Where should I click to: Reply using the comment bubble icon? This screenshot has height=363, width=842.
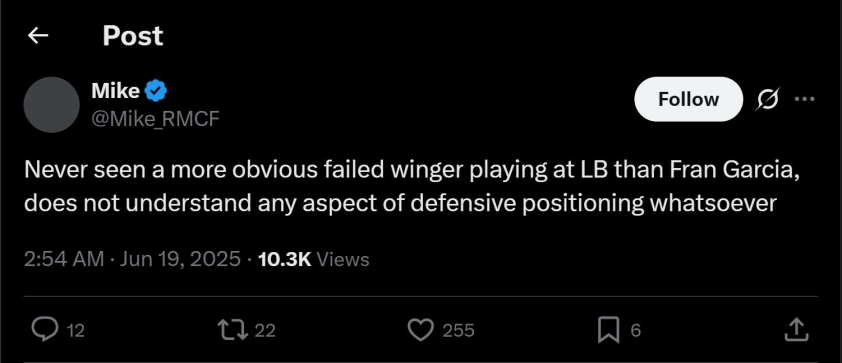click(x=45, y=330)
